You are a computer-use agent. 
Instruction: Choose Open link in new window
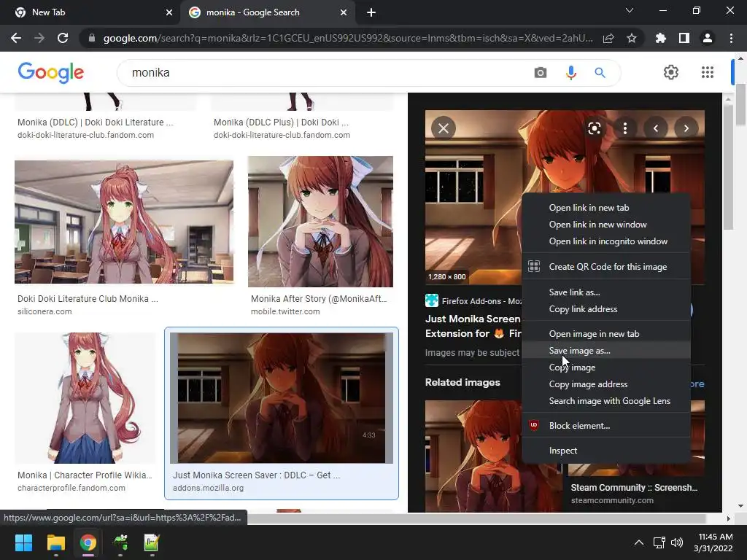606,225
